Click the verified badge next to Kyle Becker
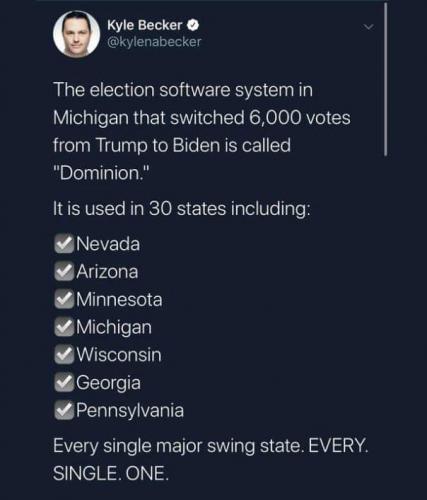Viewport: 427px width, 500px height. (193, 25)
